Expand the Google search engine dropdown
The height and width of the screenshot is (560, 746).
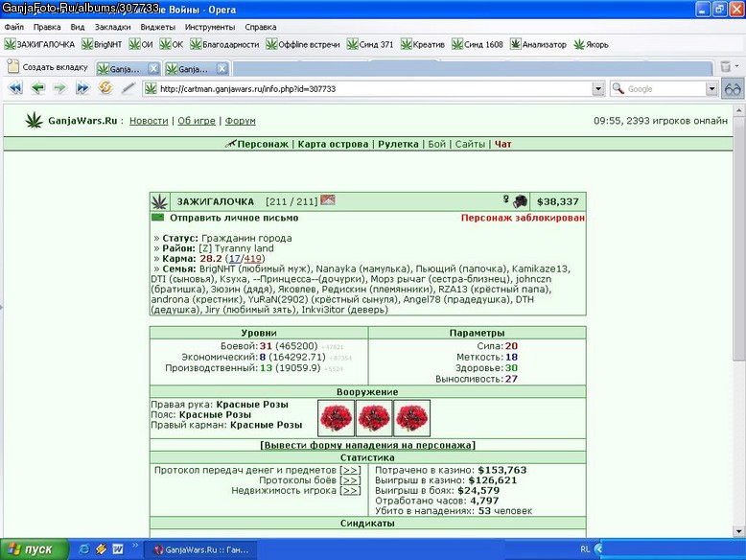click(711, 88)
